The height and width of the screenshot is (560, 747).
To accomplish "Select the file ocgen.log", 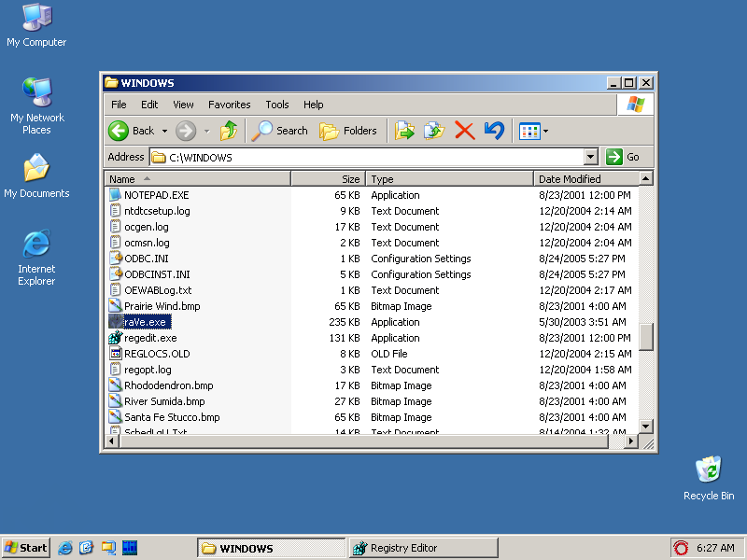I will (x=147, y=227).
